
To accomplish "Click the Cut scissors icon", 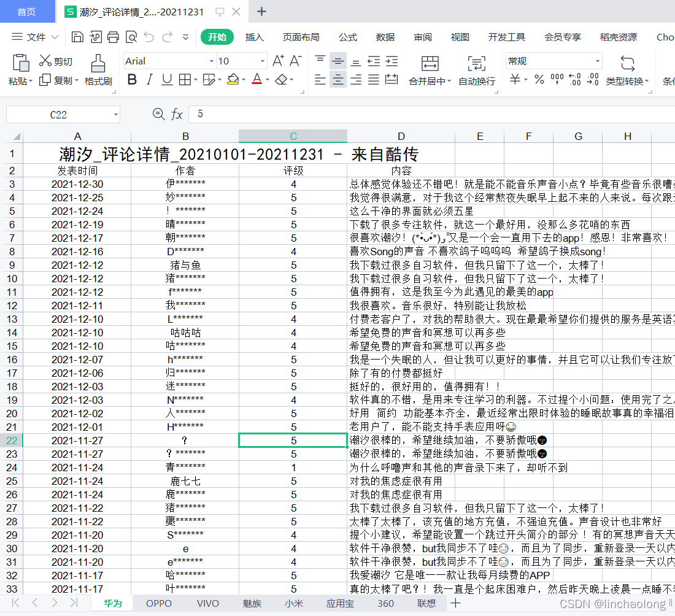I will tap(45, 61).
